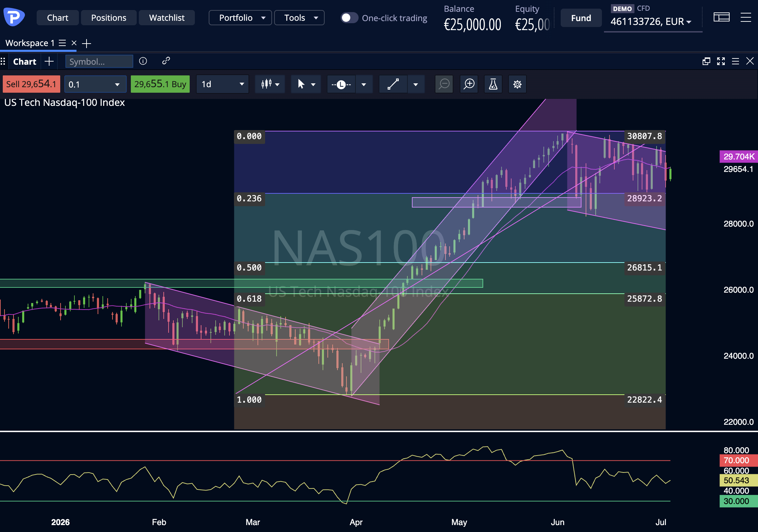Click the 29.704K indicator price tag
758x532 pixels.
[x=739, y=156]
